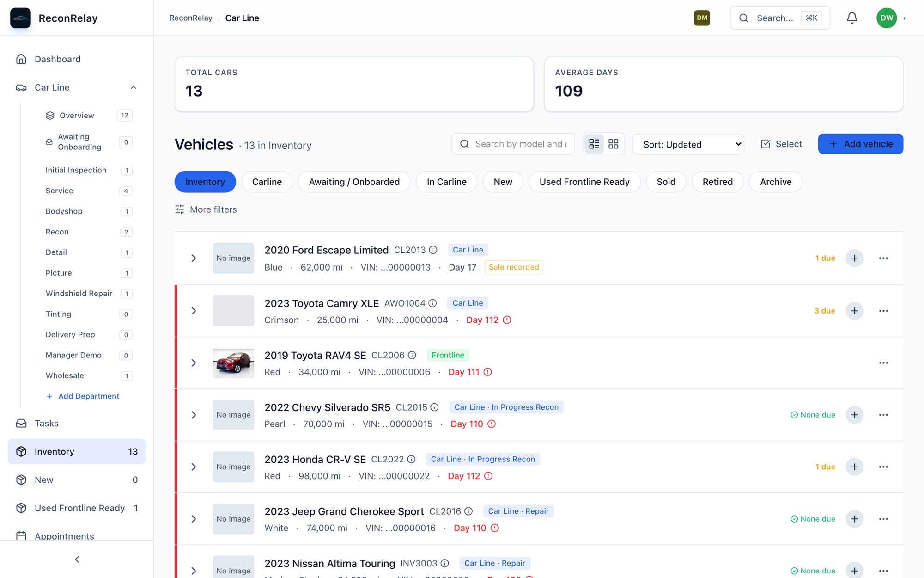Click the Add vehicle button
This screenshot has width=924, height=578.
point(860,144)
